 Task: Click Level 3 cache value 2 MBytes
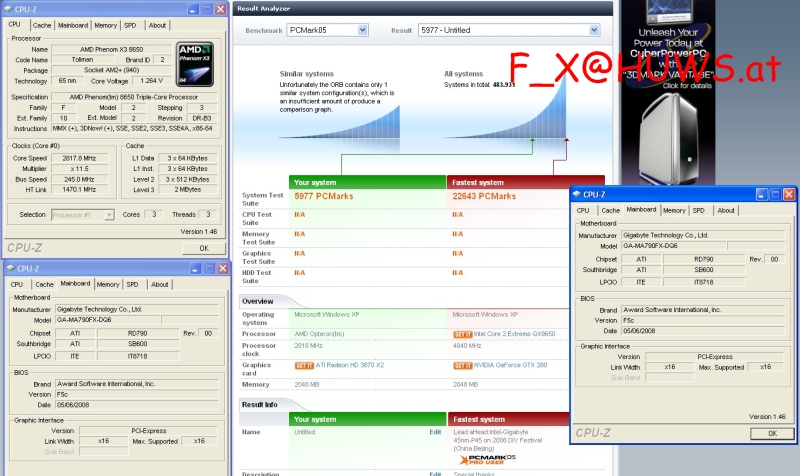tap(188, 190)
